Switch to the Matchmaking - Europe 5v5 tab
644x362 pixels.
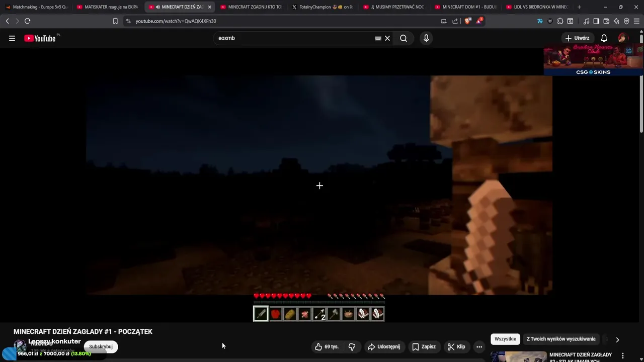tap(36, 7)
